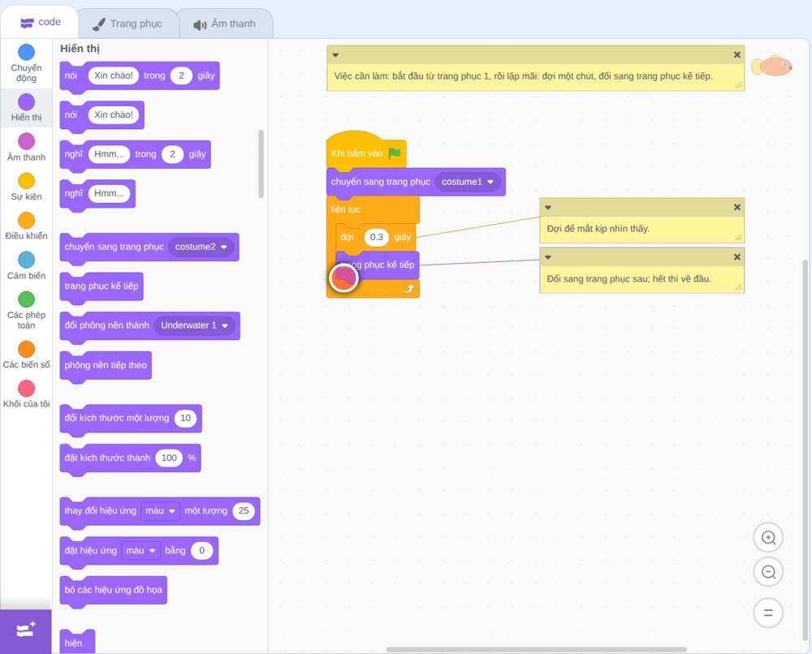Click the 'hiện' block in palette
This screenshot has height=654, width=812.
[77, 642]
